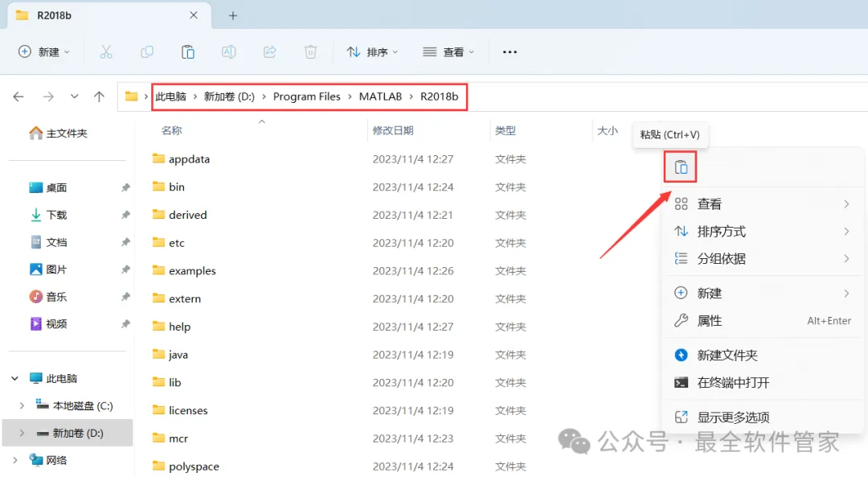
Task: Collapse the 此电脑 tree node
Action: (15, 378)
